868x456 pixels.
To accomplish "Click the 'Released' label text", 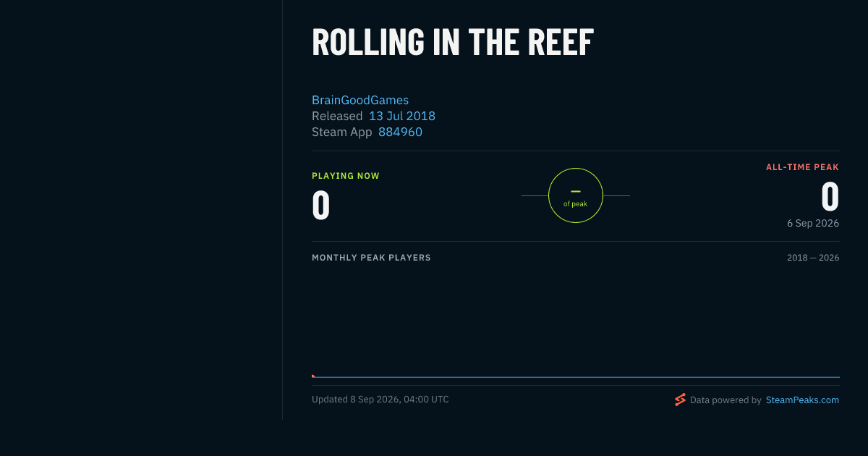I will [x=337, y=116].
